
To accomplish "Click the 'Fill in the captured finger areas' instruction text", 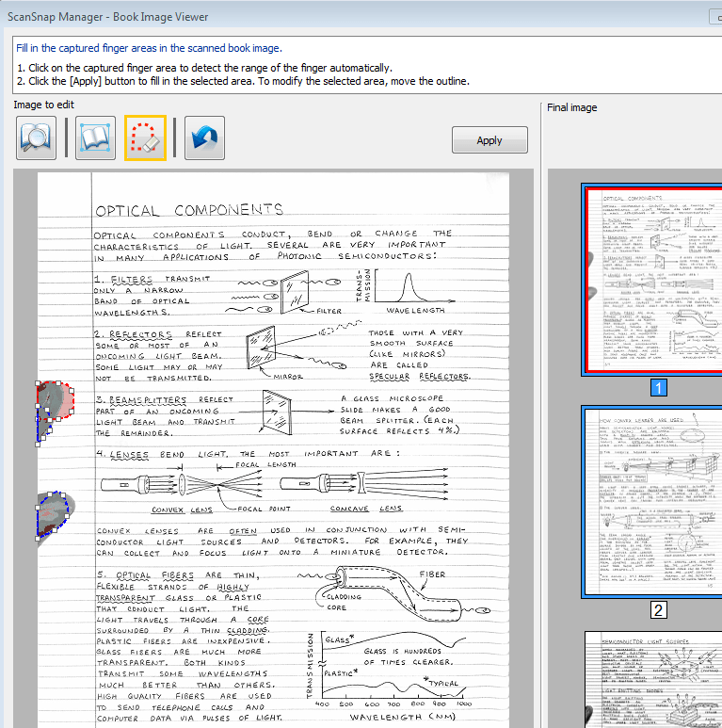I will (149, 48).
